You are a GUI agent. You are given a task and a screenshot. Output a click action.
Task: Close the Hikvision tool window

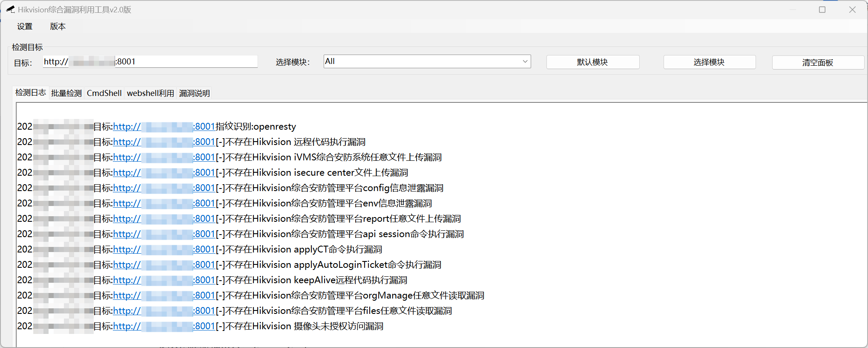tap(852, 9)
